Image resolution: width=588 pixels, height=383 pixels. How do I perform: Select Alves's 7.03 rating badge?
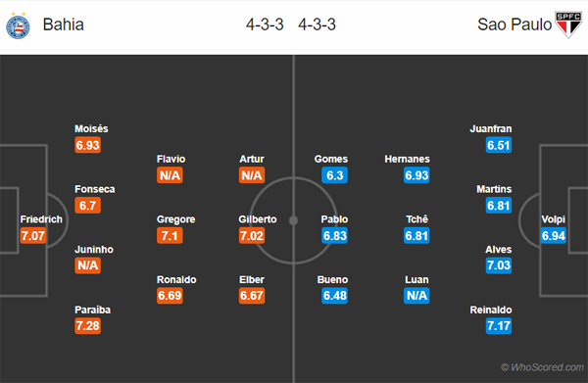pos(499,265)
